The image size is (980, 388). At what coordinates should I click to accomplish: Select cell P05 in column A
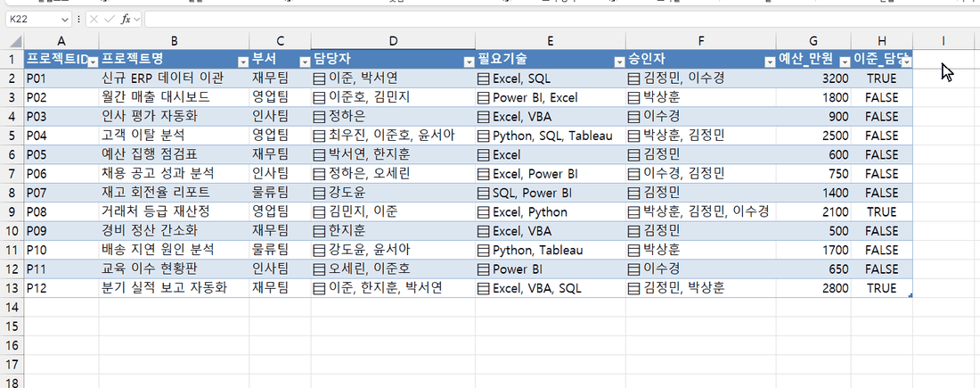pos(61,154)
